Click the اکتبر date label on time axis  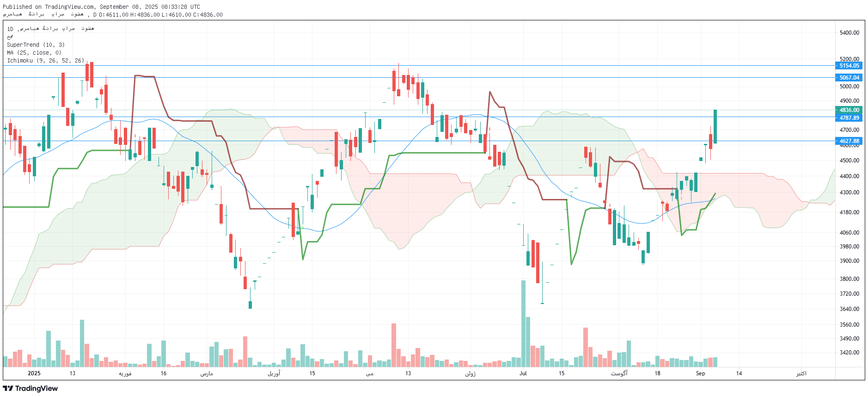click(x=801, y=373)
